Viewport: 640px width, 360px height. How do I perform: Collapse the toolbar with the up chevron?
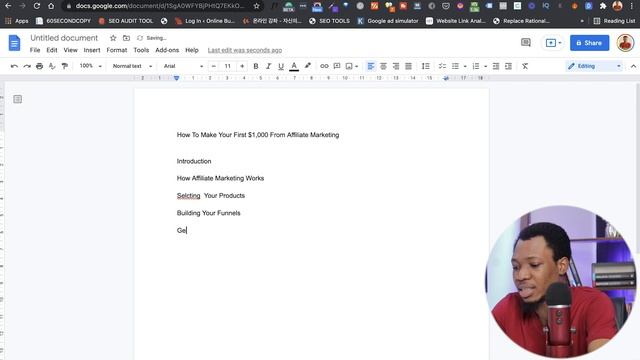click(633, 66)
